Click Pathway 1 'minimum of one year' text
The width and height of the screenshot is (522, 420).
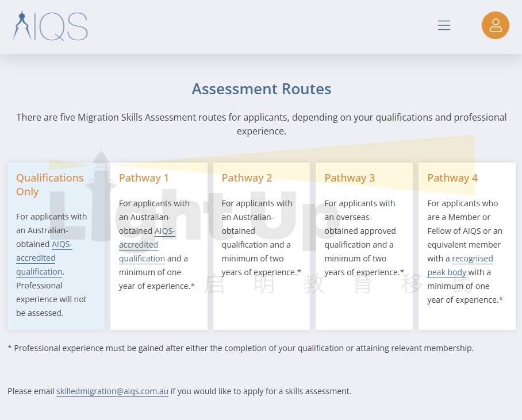(x=151, y=279)
